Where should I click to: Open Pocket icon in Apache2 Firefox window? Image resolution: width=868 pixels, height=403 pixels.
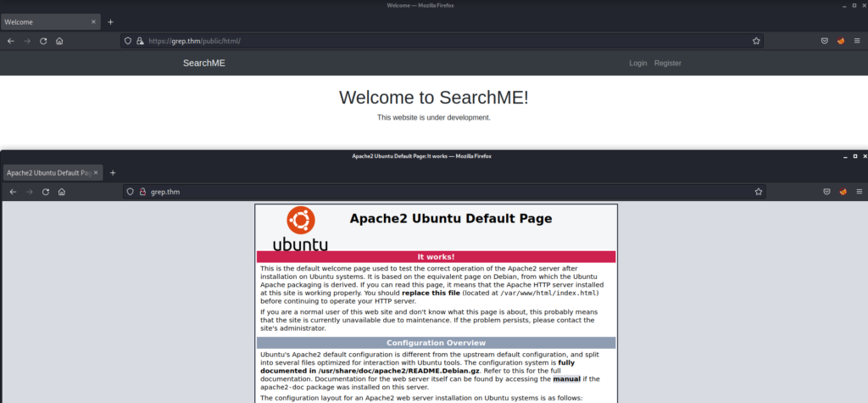(826, 192)
